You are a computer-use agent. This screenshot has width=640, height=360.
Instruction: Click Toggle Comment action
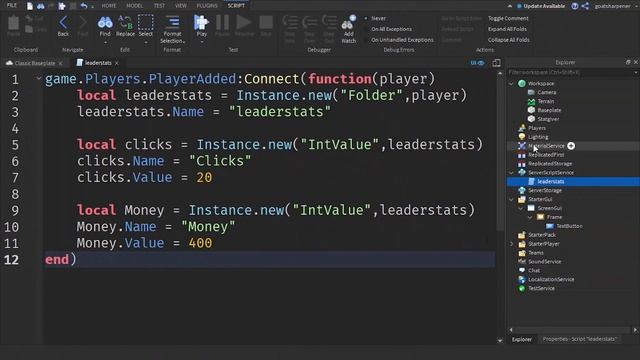(x=508, y=18)
